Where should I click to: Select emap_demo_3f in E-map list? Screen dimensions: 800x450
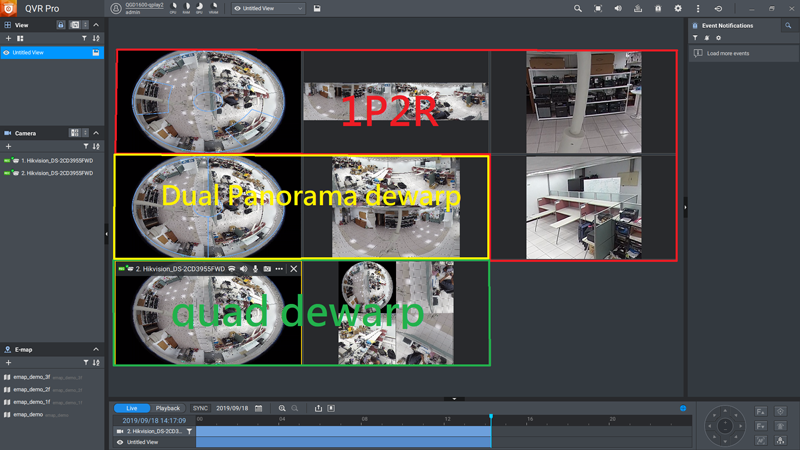(x=32, y=377)
